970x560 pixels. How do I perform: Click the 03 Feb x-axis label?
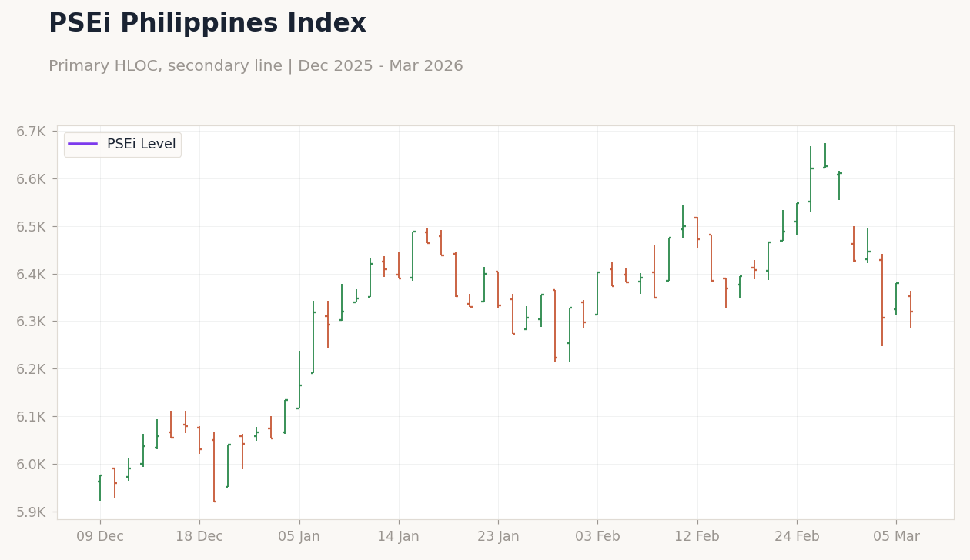[x=597, y=537]
